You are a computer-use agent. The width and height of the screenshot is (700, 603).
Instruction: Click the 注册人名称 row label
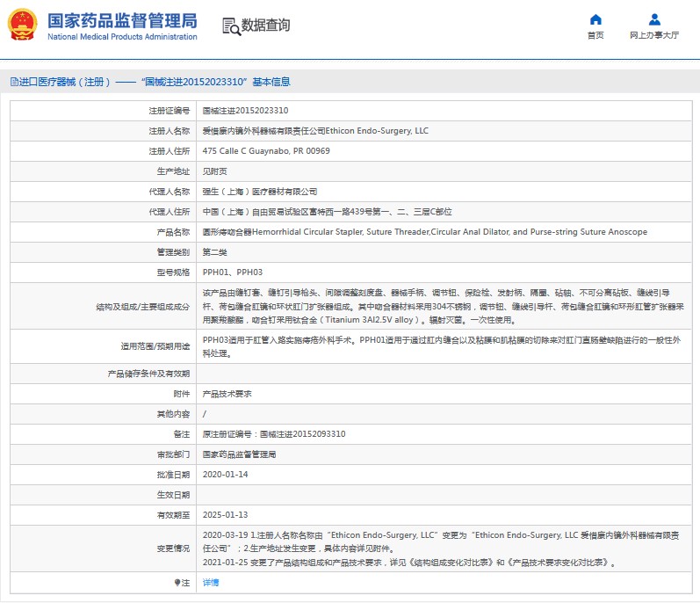tap(170, 131)
